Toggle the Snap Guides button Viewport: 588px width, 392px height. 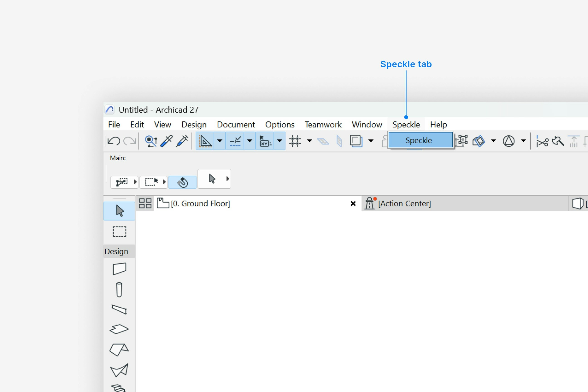[x=235, y=141]
